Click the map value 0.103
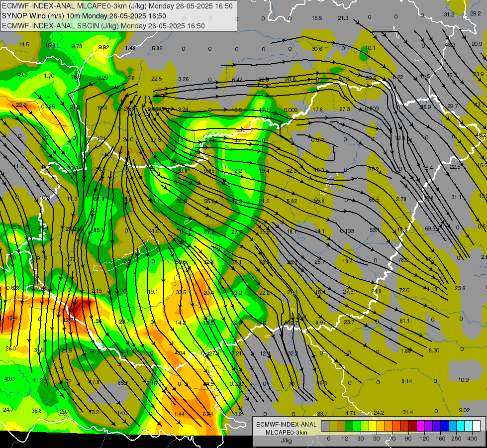The height and width of the screenshot is (448, 487). pos(347,231)
